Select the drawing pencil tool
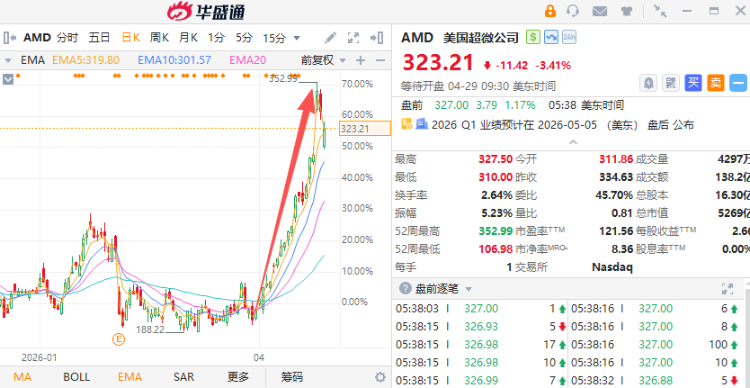The image size is (750, 388). 331,38
